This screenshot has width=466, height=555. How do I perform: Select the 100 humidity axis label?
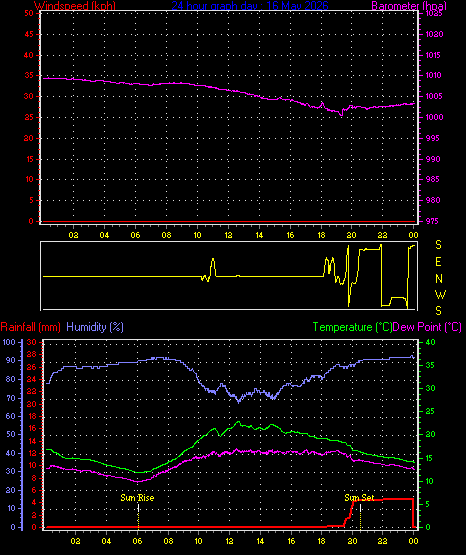9,342
